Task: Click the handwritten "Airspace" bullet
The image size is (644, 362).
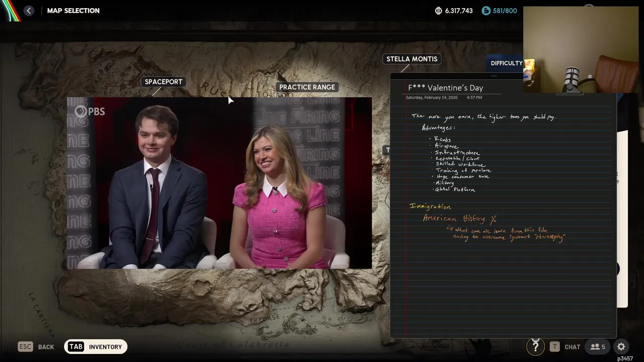Action: coord(446,146)
